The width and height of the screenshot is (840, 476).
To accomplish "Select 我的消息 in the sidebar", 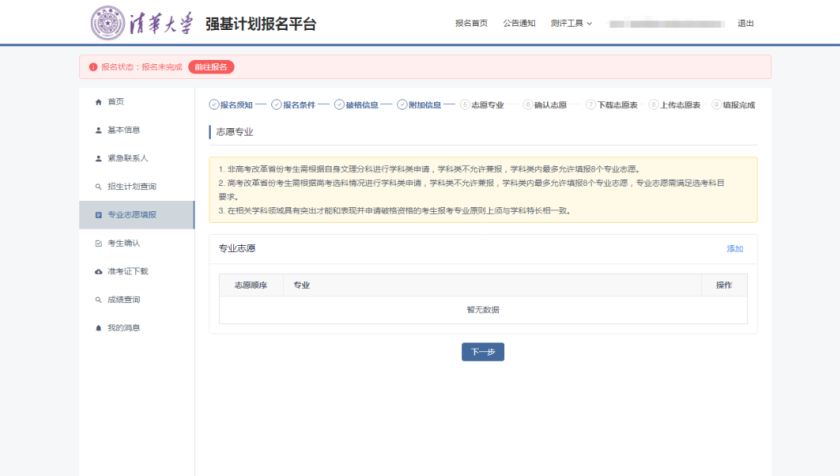I will pos(137,328).
